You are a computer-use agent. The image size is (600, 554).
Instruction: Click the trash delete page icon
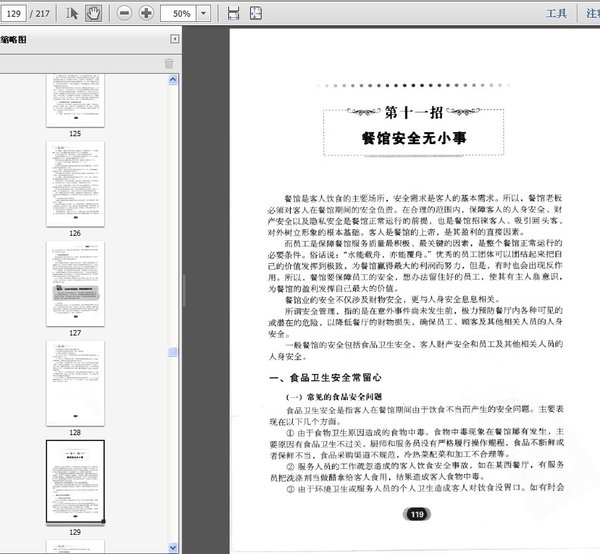click(169, 64)
